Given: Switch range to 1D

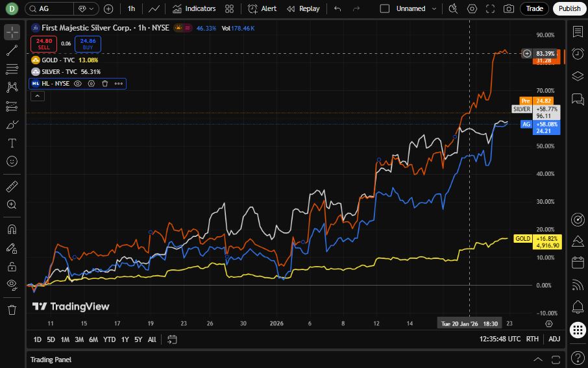Looking at the screenshot, I should pos(38,339).
